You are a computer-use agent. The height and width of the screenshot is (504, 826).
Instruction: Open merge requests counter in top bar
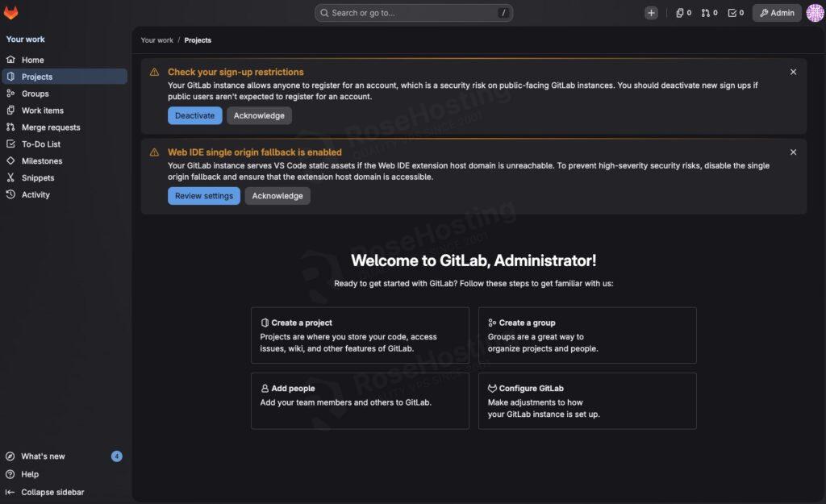(709, 13)
